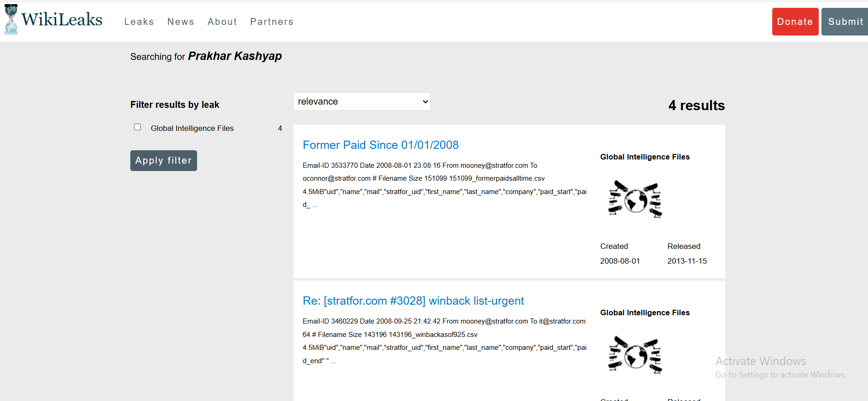Open the relevance sort dropdown

(361, 101)
